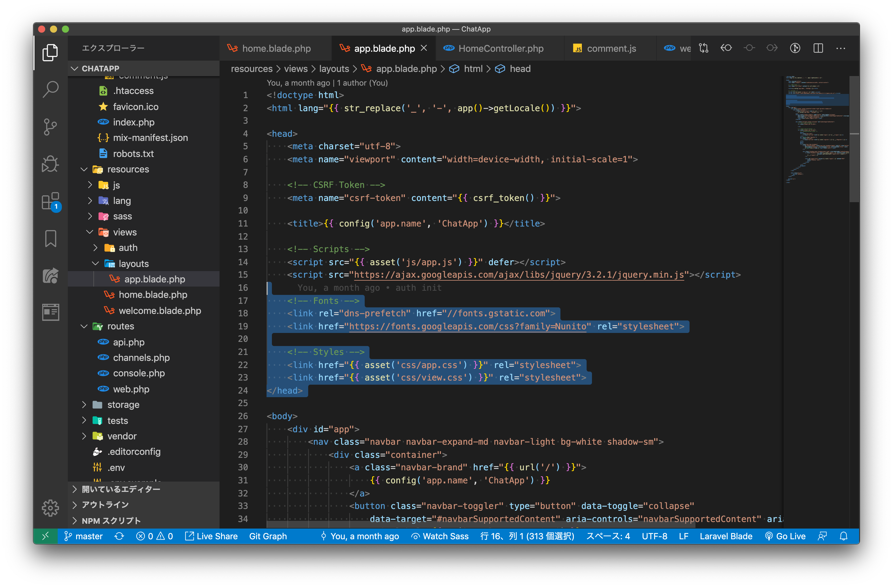The height and width of the screenshot is (588, 893).
Task: Change indentation スペース: 4 setting
Action: tap(608, 536)
